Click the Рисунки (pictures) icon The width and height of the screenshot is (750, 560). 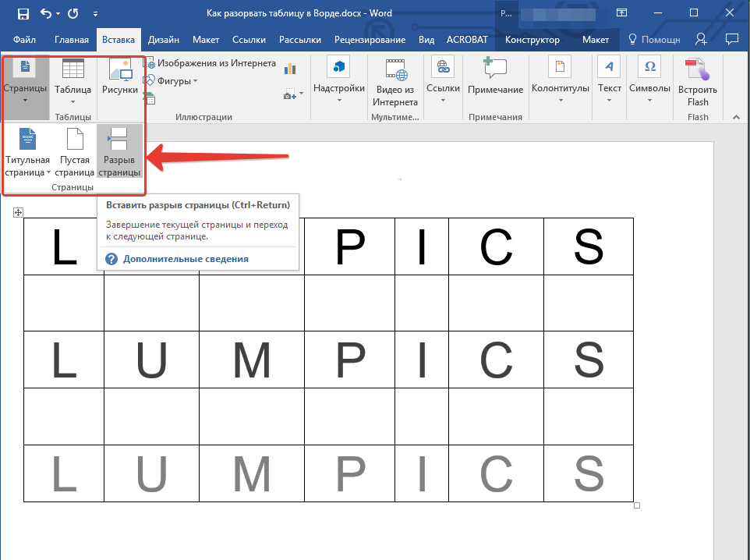[x=120, y=76]
